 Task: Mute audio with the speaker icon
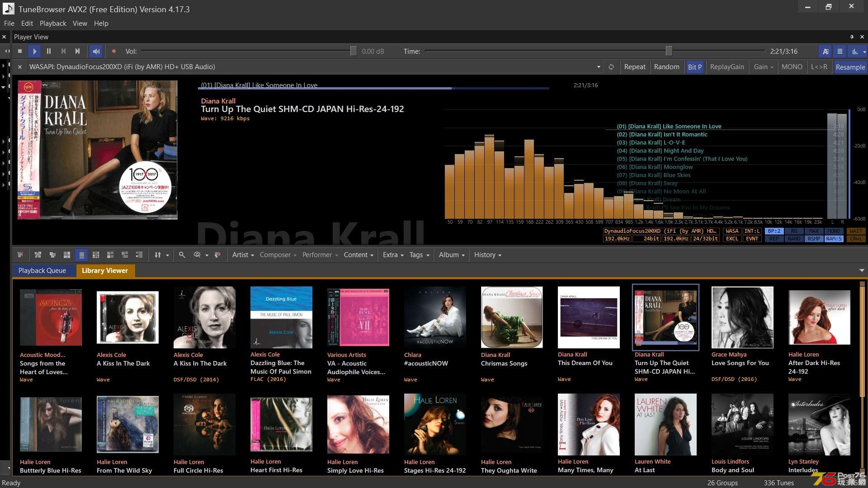click(96, 52)
